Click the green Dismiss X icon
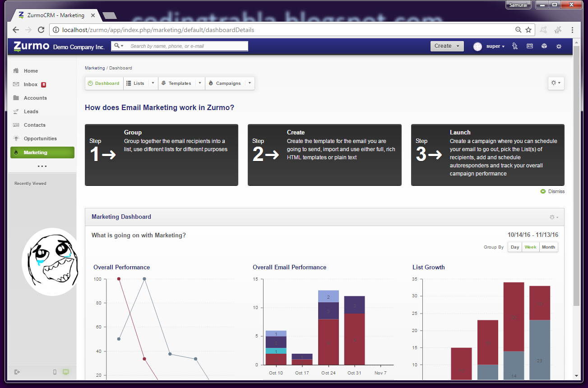Image resolution: width=588 pixels, height=388 pixels. (x=543, y=191)
